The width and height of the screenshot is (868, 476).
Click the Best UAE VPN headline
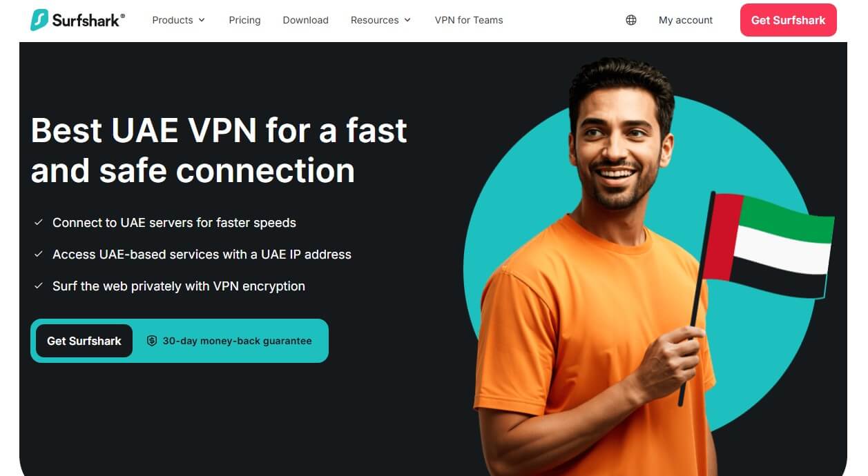pos(220,150)
